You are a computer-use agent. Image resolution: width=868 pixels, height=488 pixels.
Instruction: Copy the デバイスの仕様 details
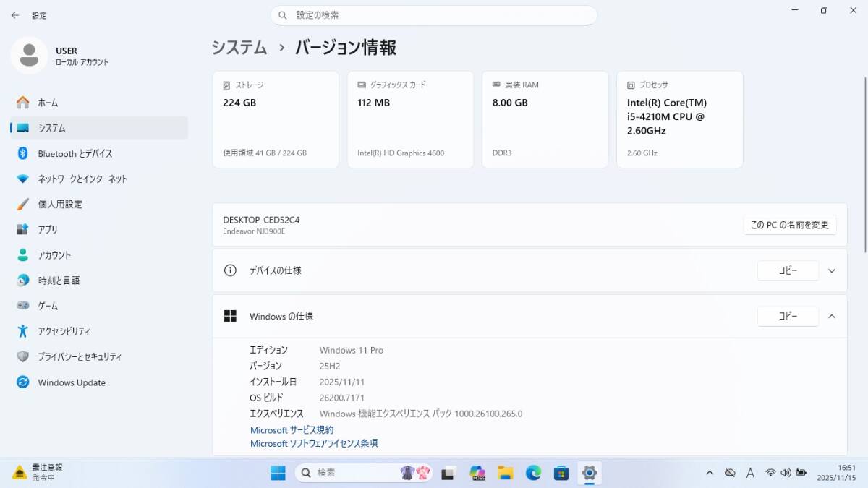point(788,270)
